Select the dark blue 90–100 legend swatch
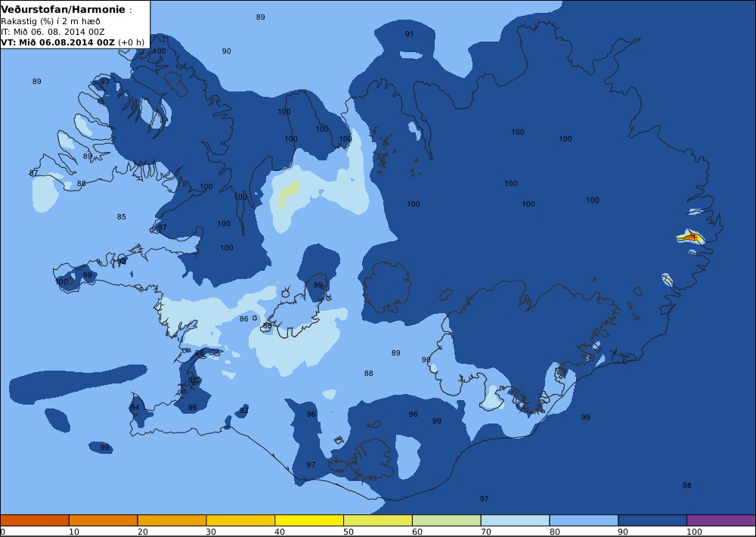756x537 pixels. point(653,520)
